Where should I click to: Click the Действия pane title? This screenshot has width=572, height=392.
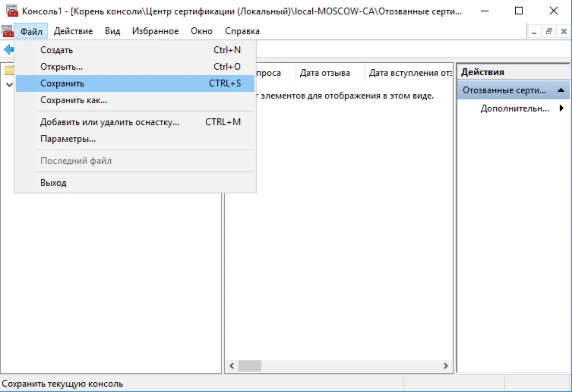483,72
